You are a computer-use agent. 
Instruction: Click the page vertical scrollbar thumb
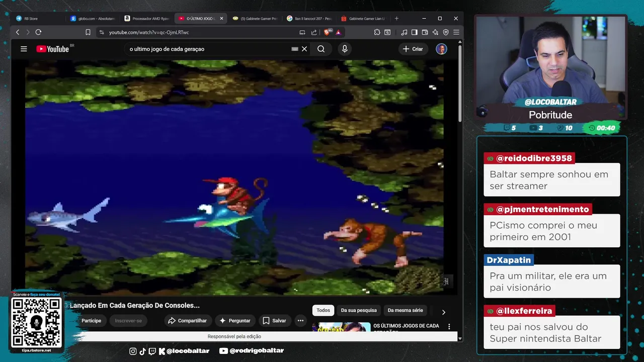click(x=460, y=83)
